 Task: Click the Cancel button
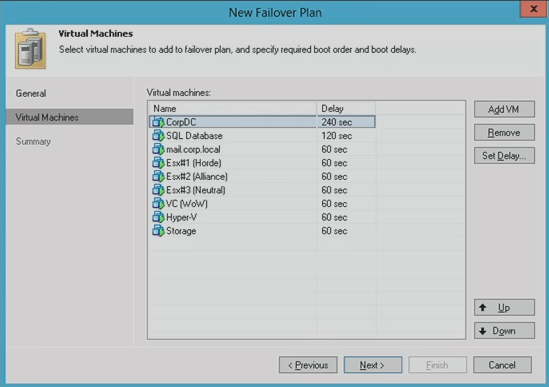tap(502, 365)
